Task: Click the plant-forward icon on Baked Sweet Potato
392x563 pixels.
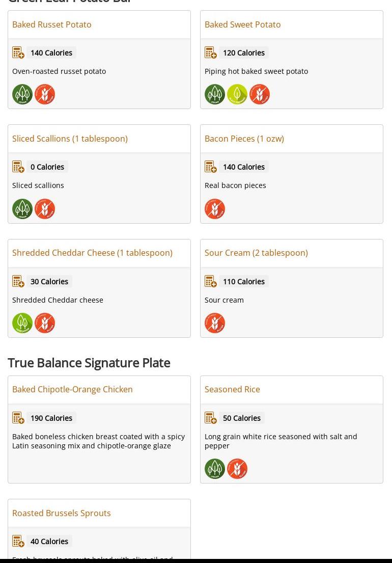Action: pyautogui.click(x=237, y=94)
